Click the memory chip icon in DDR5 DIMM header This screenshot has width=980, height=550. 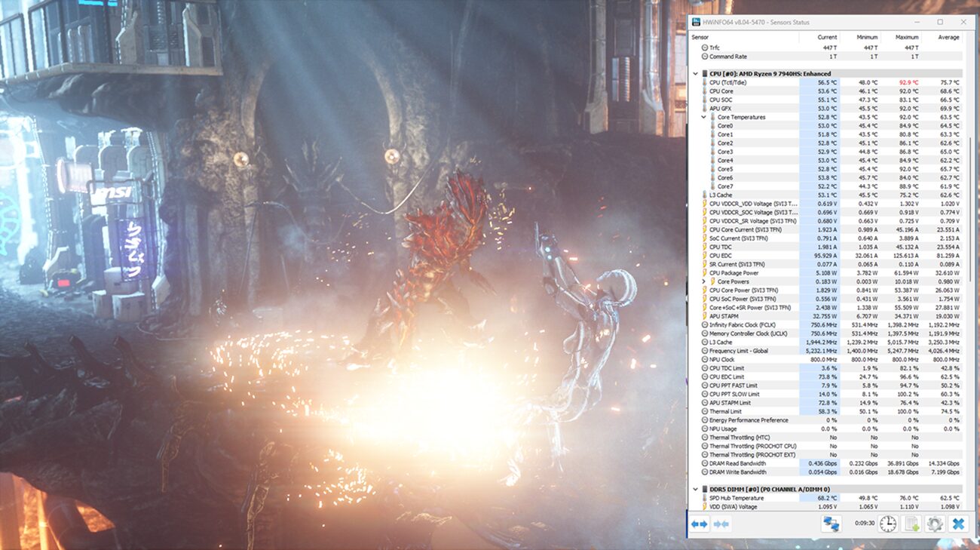(x=705, y=490)
